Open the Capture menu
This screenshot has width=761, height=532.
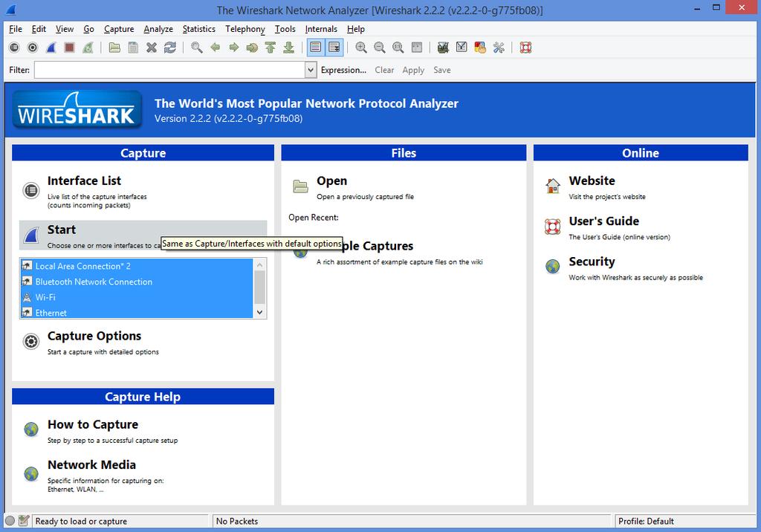119,29
